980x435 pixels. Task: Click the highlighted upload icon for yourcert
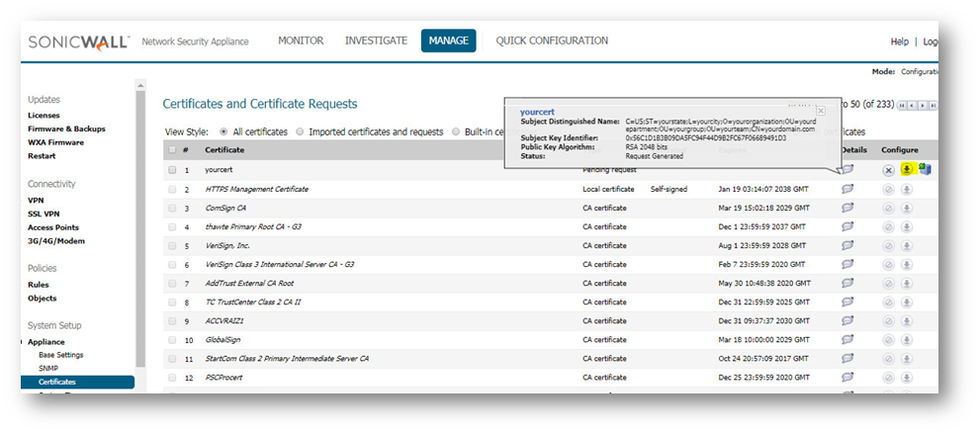point(906,170)
